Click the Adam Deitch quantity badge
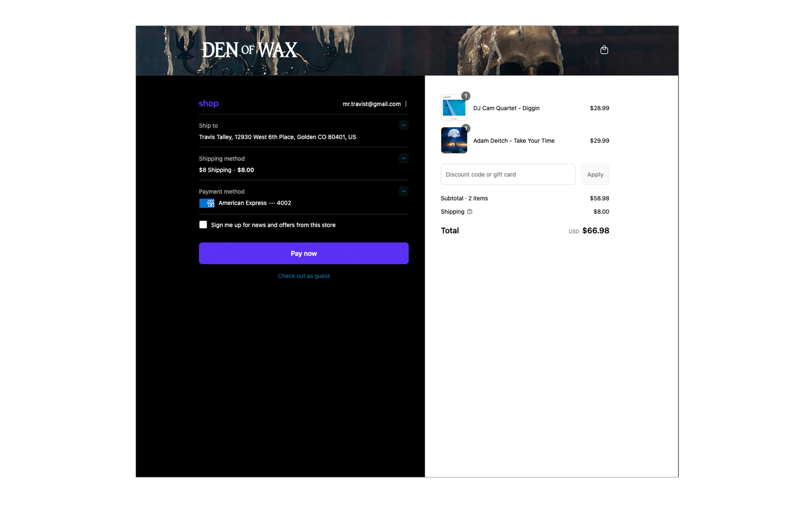The image size is (812, 508). 465,129
